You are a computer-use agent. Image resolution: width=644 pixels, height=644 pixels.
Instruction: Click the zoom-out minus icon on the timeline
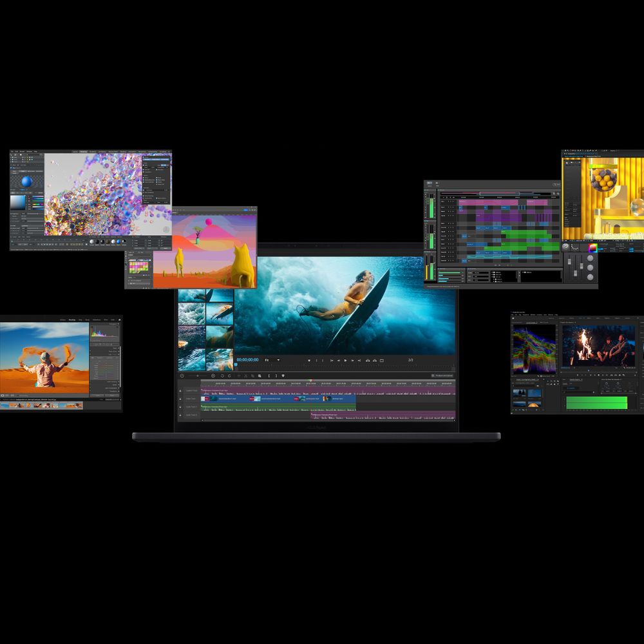(x=182, y=375)
